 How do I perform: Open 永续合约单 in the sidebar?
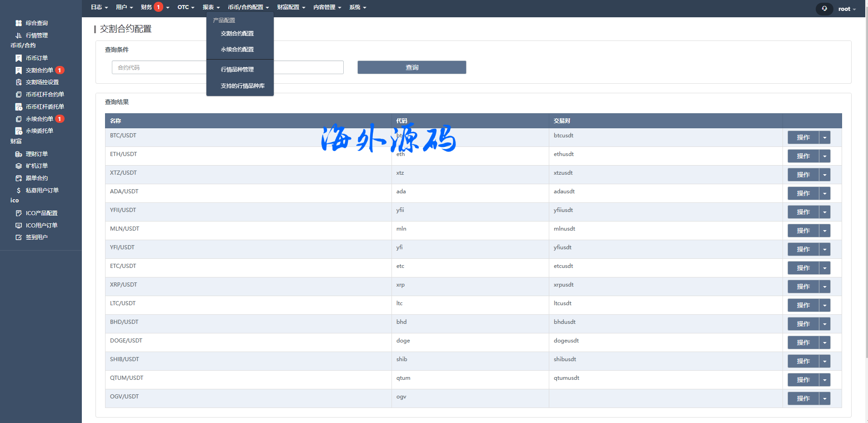click(x=40, y=119)
